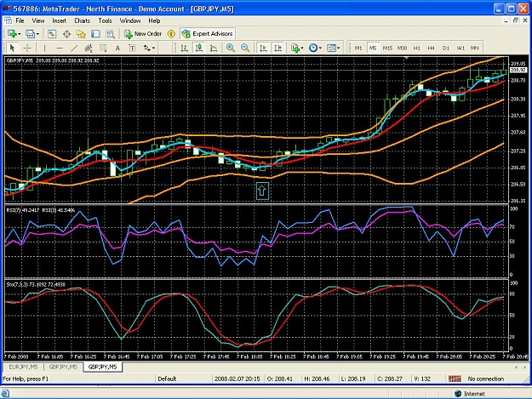Open the Data Window crosshair-target icon

[x=66, y=34]
